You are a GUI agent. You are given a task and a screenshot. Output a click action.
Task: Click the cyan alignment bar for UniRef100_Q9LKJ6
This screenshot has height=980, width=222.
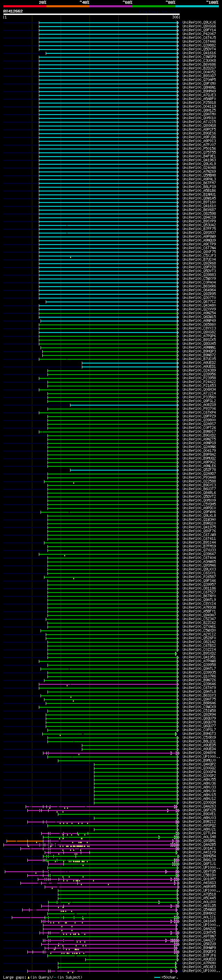coord(109,23)
